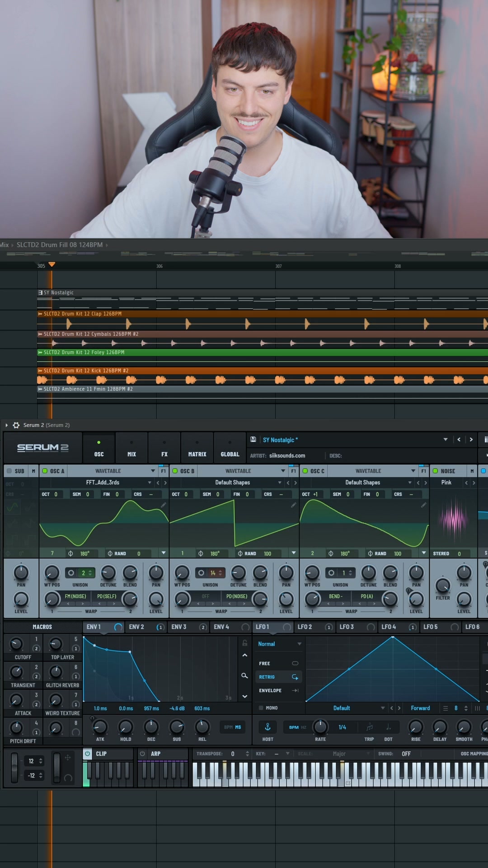
Task: Toggle OSC C on or off
Action: click(x=305, y=471)
